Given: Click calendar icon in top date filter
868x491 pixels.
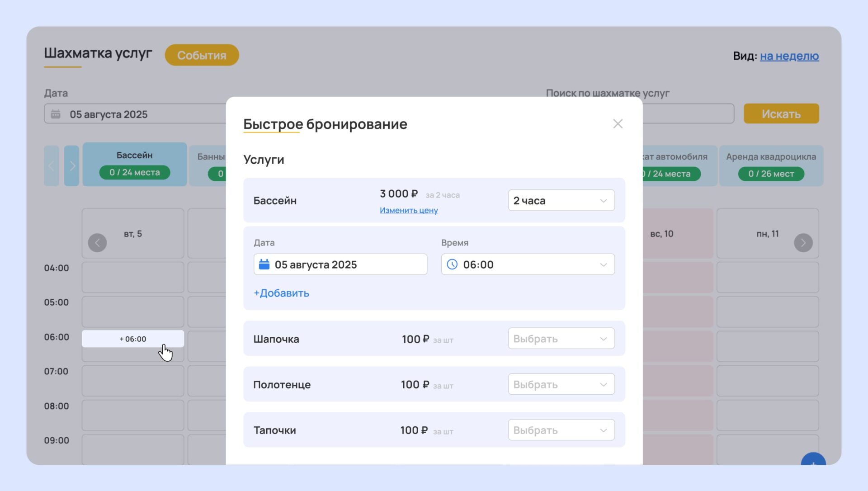Looking at the screenshot, I should click(56, 114).
